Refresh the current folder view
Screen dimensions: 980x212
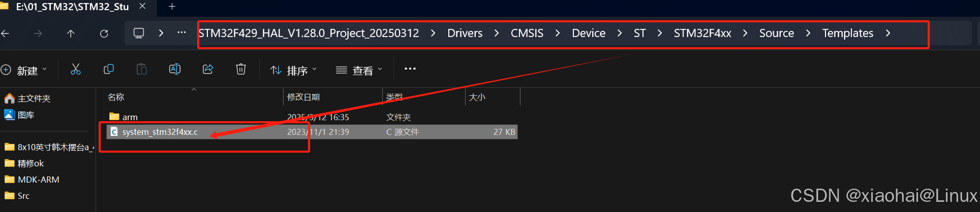[x=104, y=33]
